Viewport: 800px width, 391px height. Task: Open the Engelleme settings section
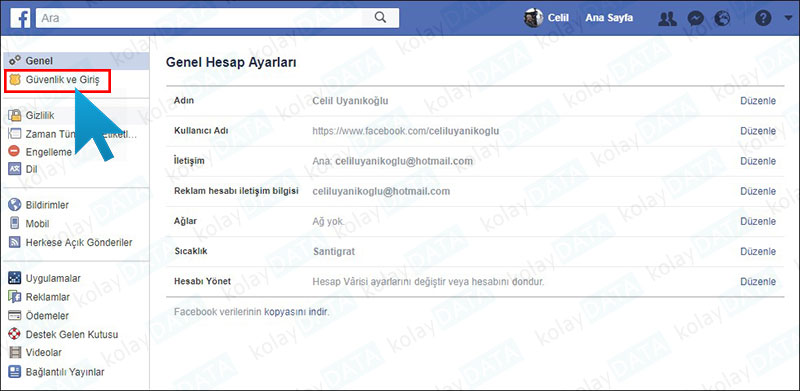(48, 152)
